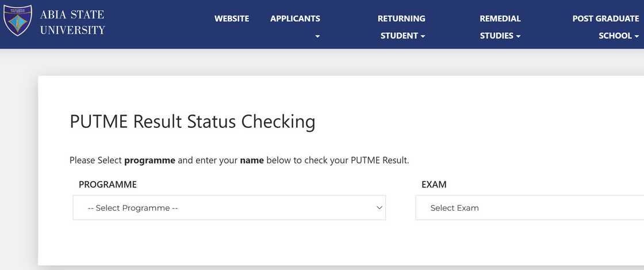This screenshot has height=270, width=644.
Task: Click the caret beside POST GRADUATE SCHOOL
Action: click(x=637, y=36)
